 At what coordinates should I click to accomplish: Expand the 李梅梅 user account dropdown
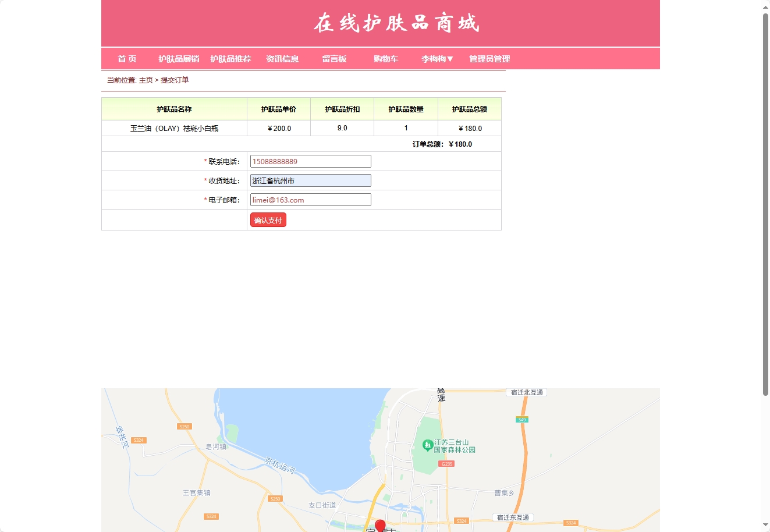(x=437, y=59)
